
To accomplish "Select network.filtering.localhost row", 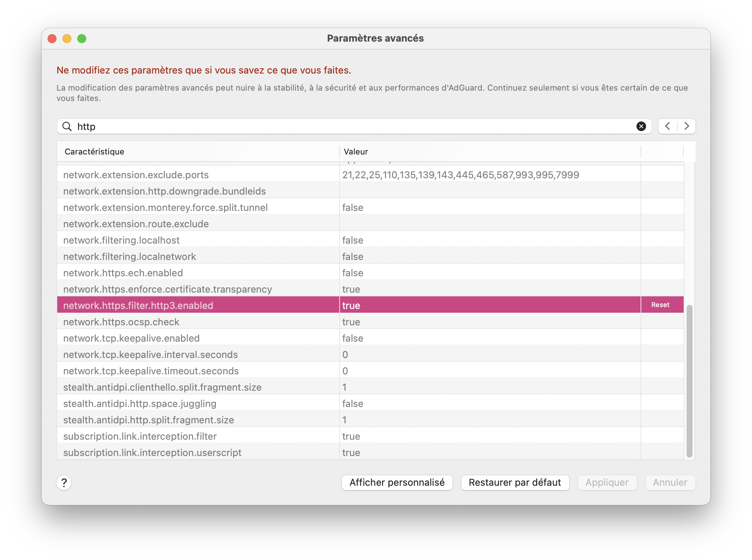I will point(370,240).
